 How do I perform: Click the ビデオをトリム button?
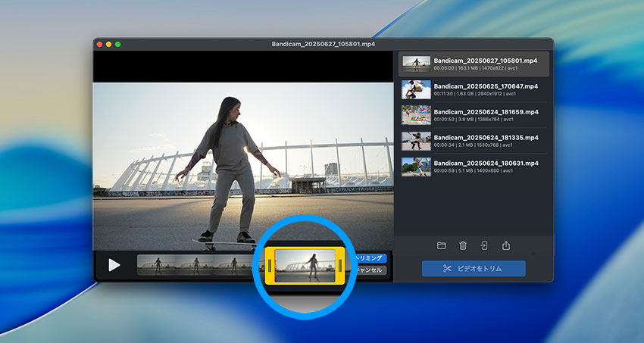(x=474, y=269)
